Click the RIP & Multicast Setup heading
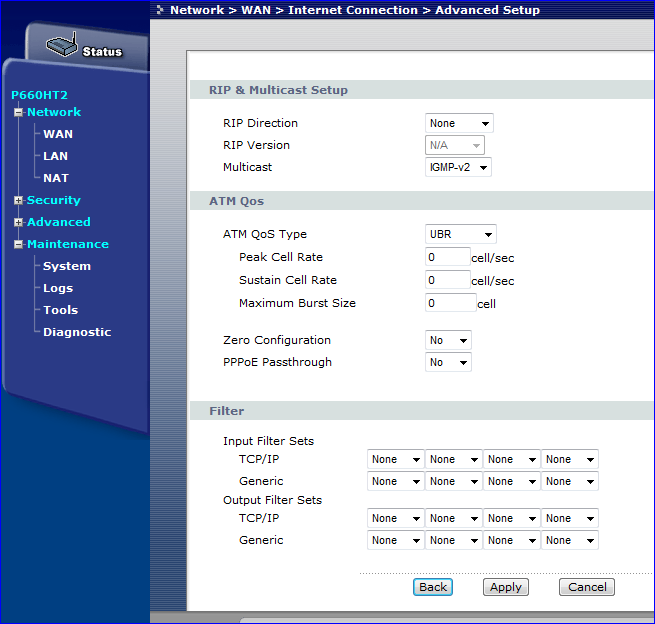This screenshot has width=655, height=624. click(278, 90)
